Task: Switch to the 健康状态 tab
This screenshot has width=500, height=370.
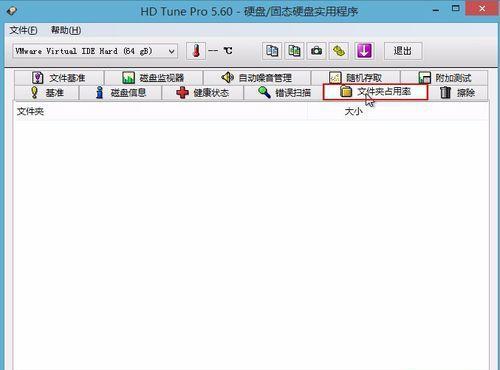Action: (203, 92)
